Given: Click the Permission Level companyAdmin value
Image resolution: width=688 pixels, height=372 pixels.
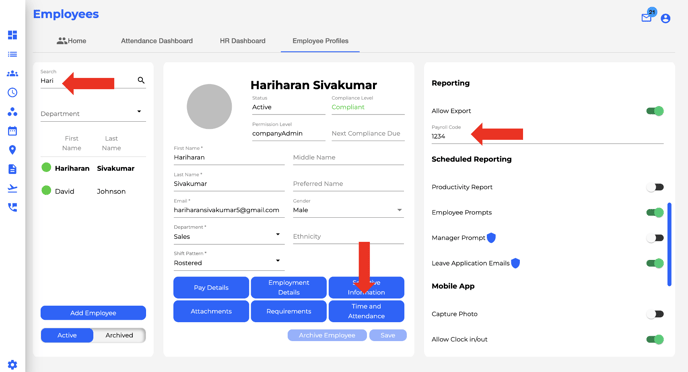Looking at the screenshot, I should [277, 133].
